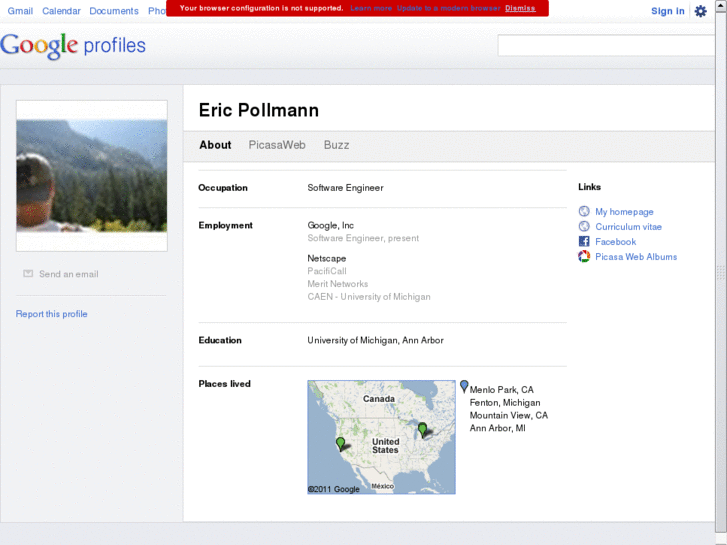The height and width of the screenshot is (545, 727).
Task: Dismiss the unsupported browser warning
Action: click(519, 8)
